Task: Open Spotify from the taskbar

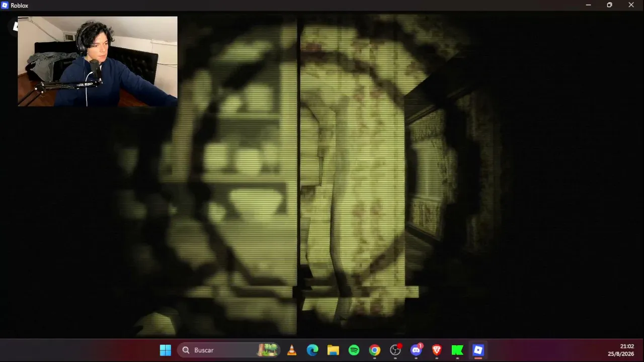Action: (354, 350)
